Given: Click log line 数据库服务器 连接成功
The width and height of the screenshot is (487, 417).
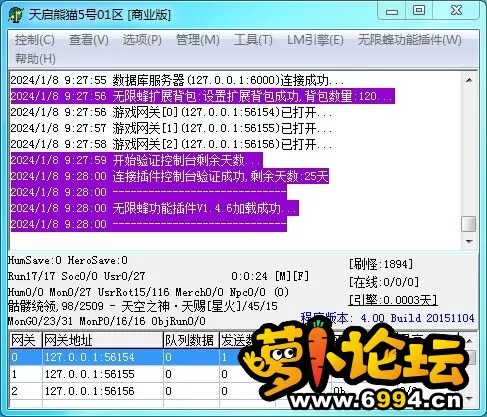Looking at the screenshot, I should tap(178, 80).
